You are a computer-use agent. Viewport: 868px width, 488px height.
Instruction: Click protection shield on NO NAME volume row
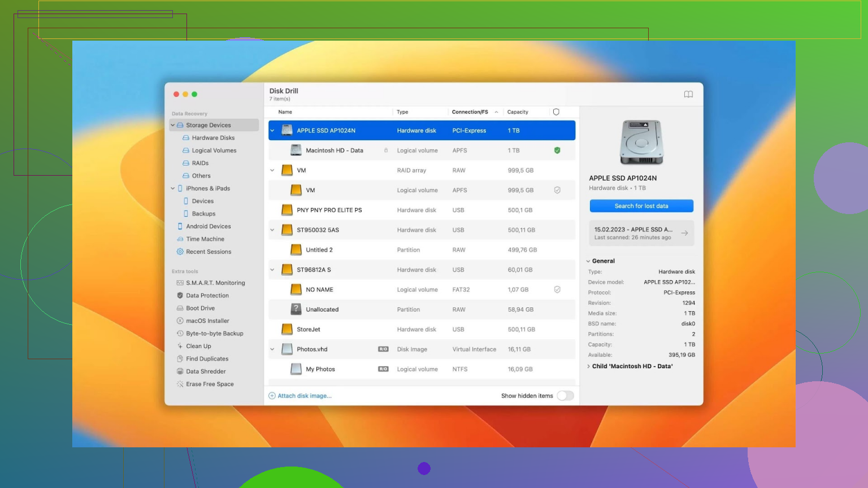tap(557, 290)
